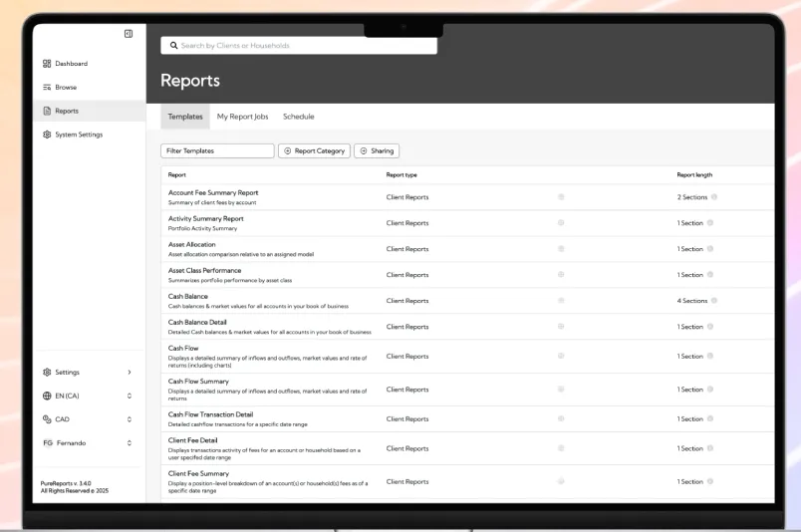The width and height of the screenshot is (801, 532).
Task: Click info icon next to Account Fee Summary's 2 Sections
Action: (714, 196)
